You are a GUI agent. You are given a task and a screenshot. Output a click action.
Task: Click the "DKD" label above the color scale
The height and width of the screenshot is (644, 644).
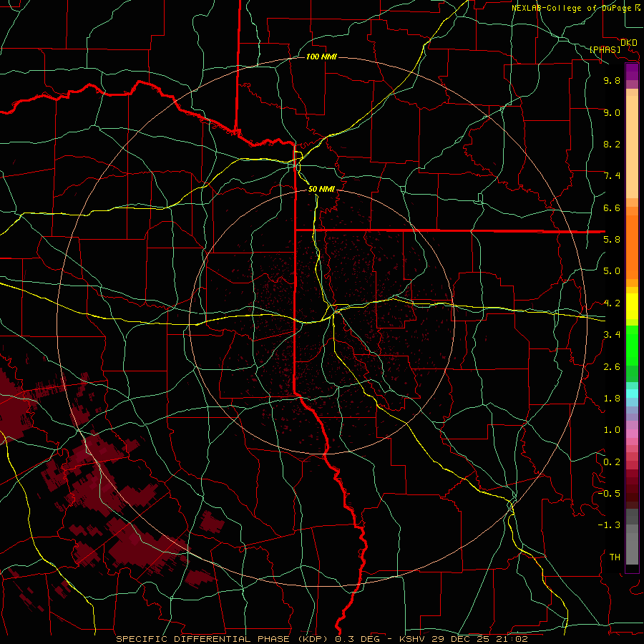coord(629,43)
